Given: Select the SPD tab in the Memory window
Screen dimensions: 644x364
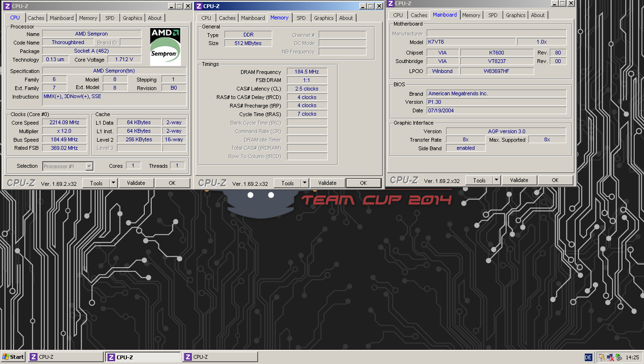Looking at the screenshot, I should tap(301, 18).
